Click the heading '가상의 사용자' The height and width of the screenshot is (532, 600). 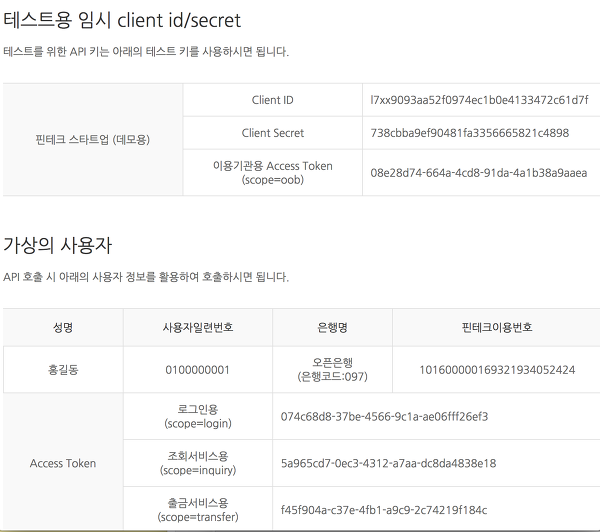pyautogui.click(x=57, y=245)
